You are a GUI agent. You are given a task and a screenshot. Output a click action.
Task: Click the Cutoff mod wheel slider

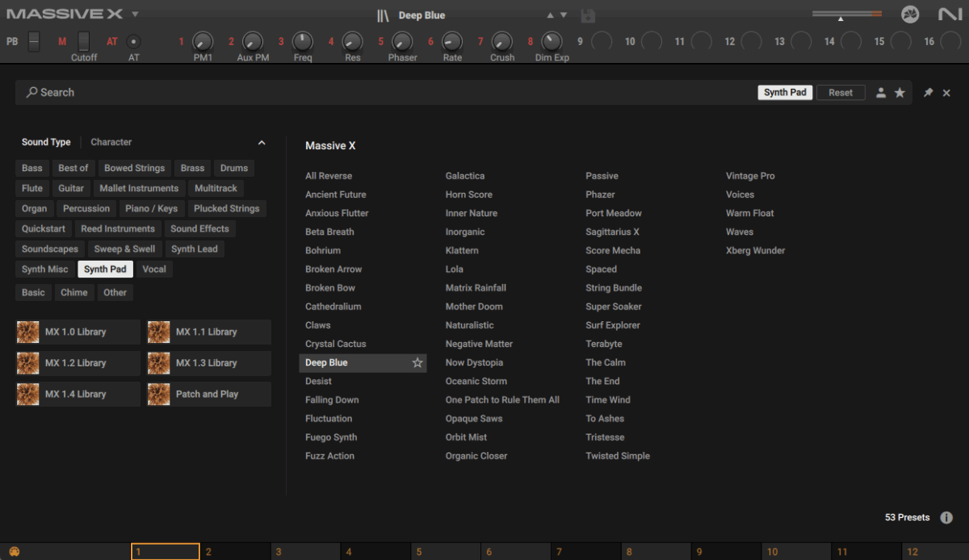tap(84, 41)
